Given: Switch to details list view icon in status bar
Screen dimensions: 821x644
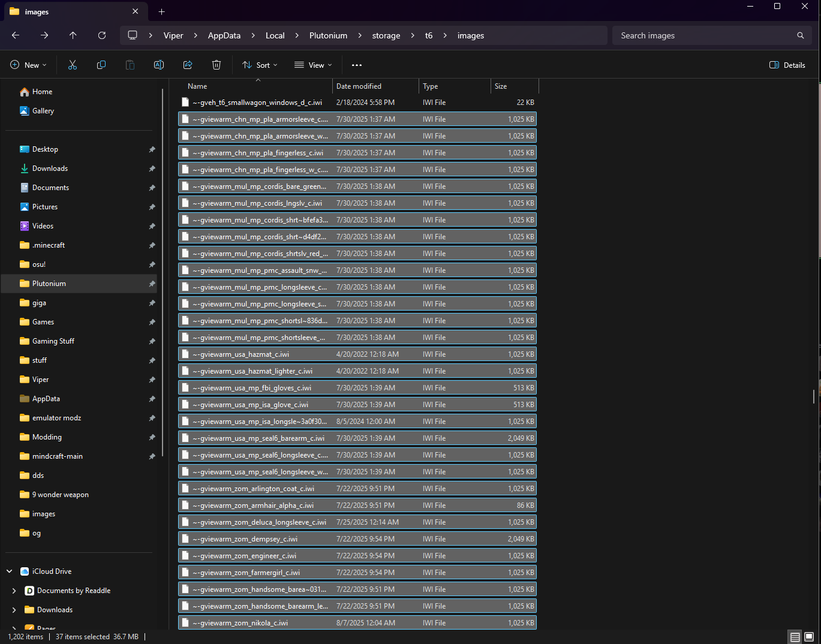Looking at the screenshot, I should tap(795, 637).
